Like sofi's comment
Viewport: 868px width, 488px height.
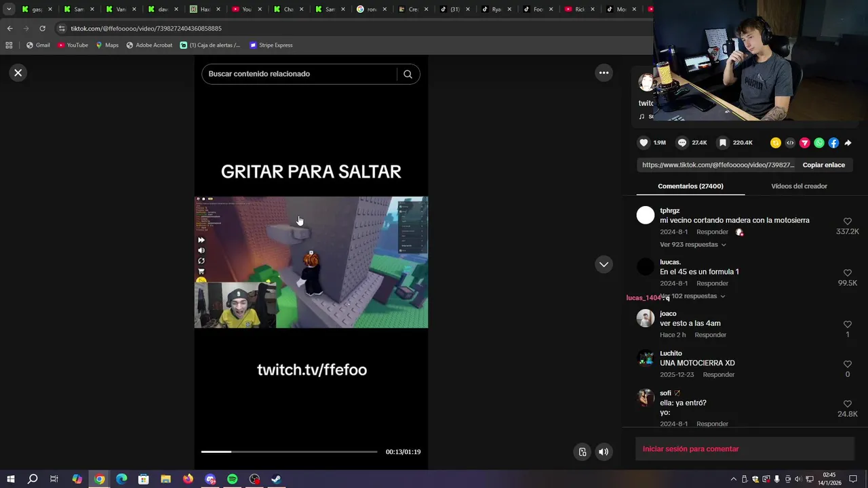(x=848, y=404)
